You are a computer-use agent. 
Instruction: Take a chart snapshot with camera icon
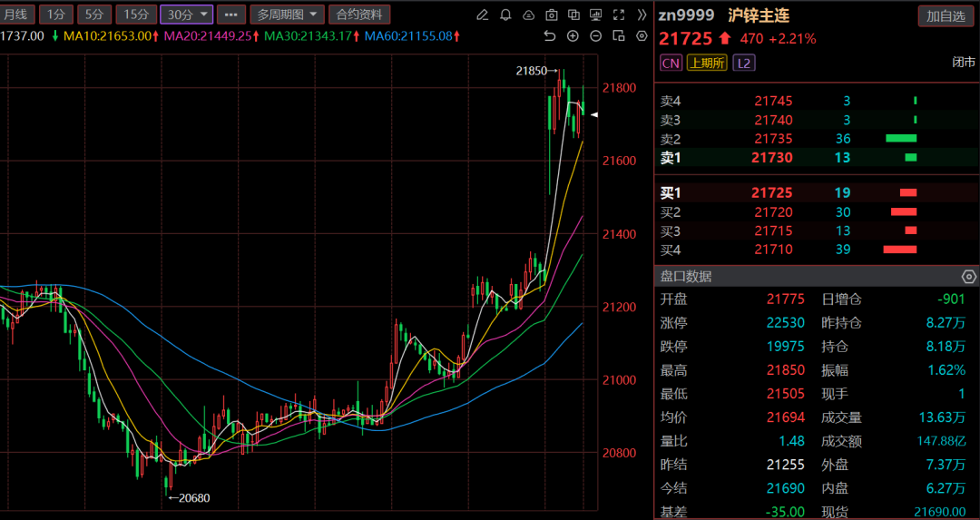point(552,15)
